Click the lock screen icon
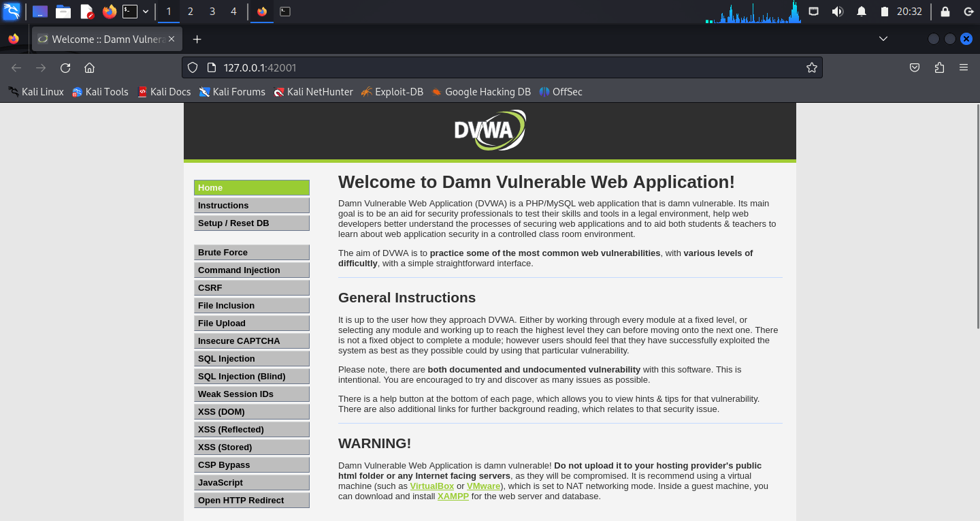This screenshot has width=980, height=521. pyautogui.click(x=945, y=11)
